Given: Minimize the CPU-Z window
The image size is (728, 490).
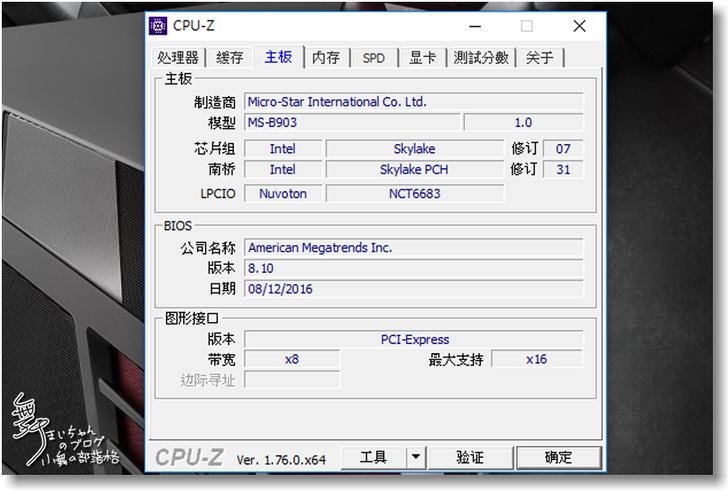Looking at the screenshot, I should click(475, 26).
